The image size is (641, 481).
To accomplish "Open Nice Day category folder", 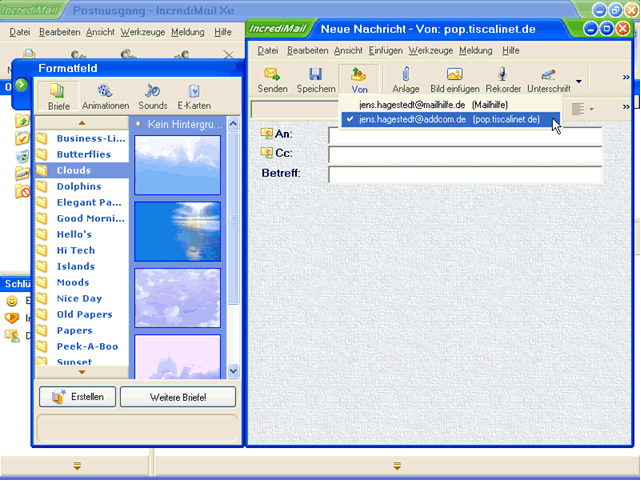I will [82, 298].
